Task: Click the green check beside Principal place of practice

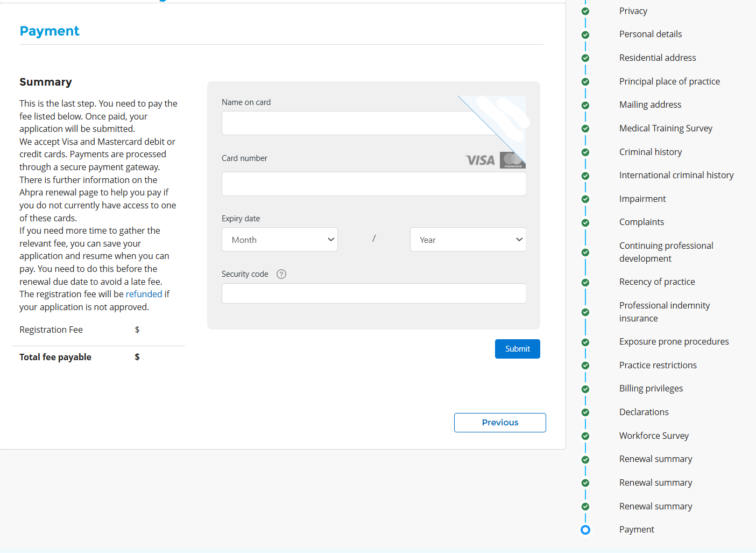Action: pyautogui.click(x=585, y=82)
